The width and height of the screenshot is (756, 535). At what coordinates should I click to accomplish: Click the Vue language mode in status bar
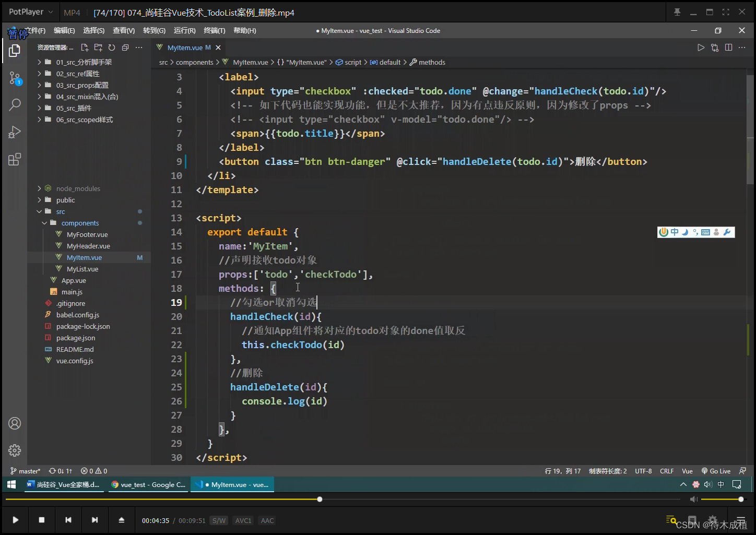[687, 471]
